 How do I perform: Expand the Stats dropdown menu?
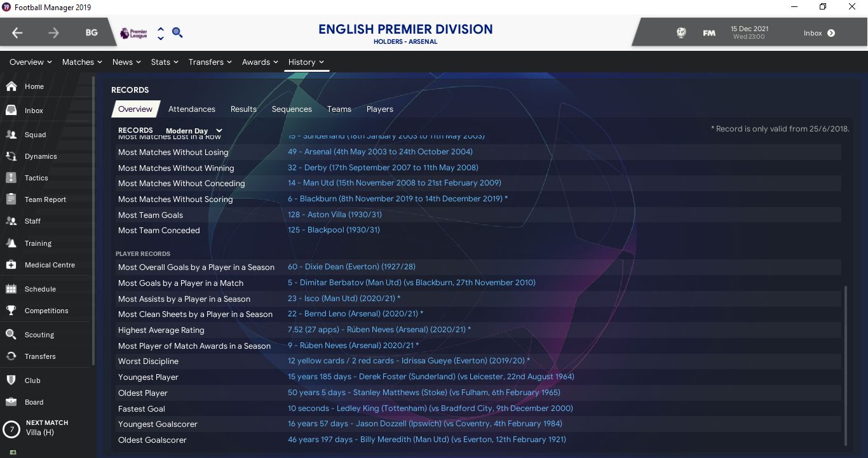[x=165, y=62]
